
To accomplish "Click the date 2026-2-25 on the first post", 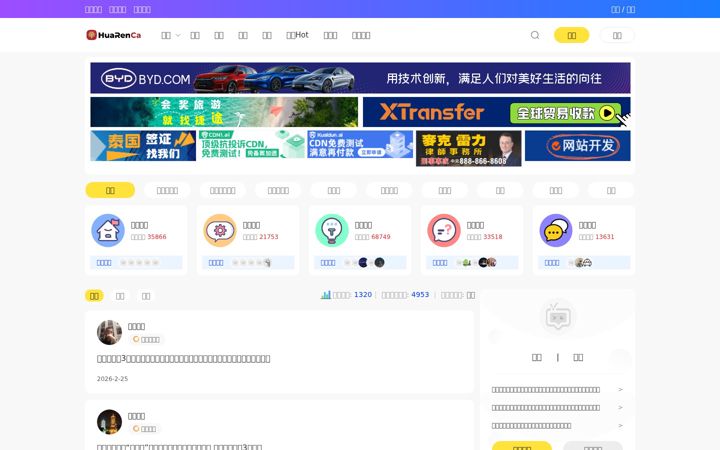I will click(112, 379).
